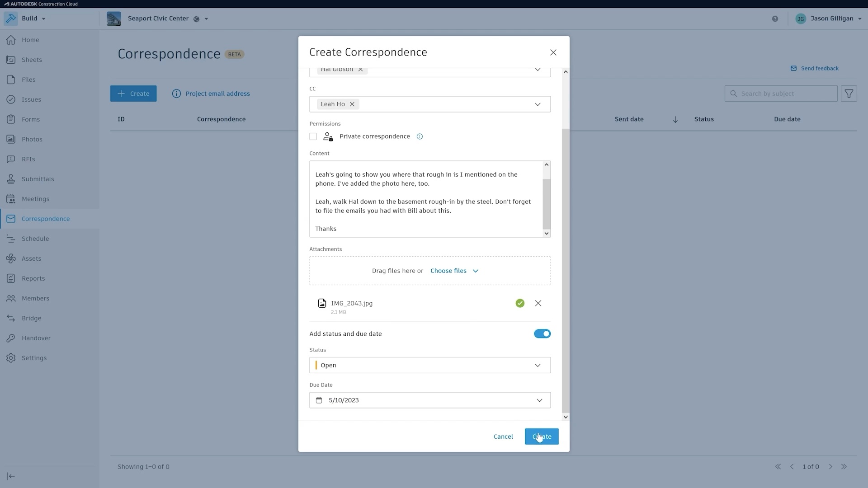Viewport: 868px width, 488px height.
Task: Open the help question mark icon
Action: (x=775, y=19)
